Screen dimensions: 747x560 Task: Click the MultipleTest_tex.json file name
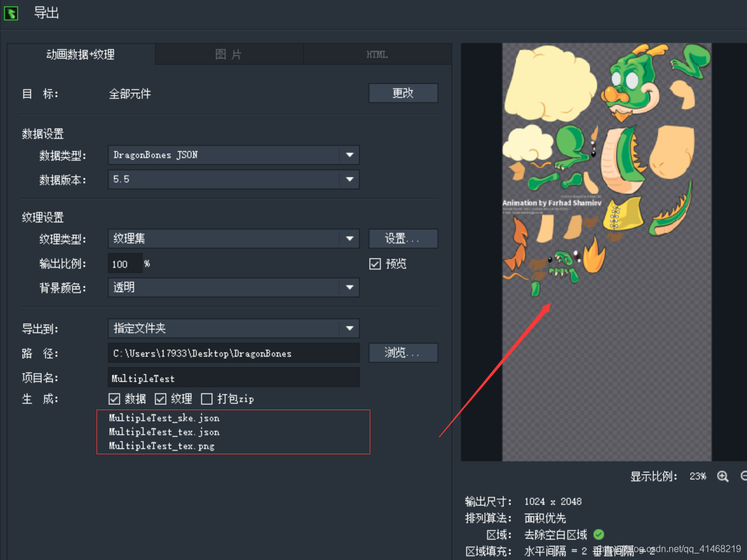(165, 432)
